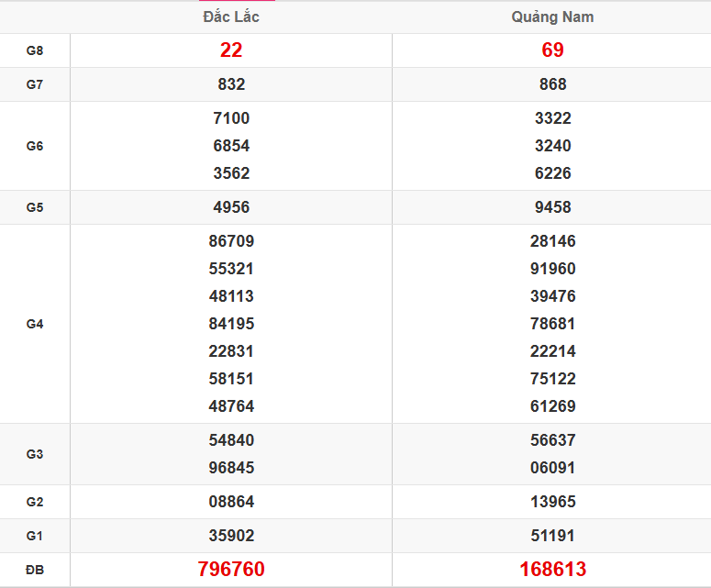Click G7 result 832 for Đắc Lắc
The height and width of the screenshot is (588, 711).
point(231,84)
